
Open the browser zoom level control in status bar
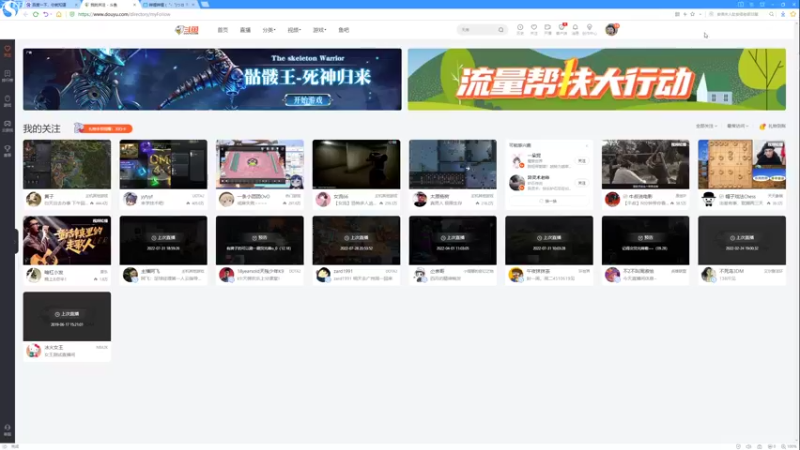point(789,446)
